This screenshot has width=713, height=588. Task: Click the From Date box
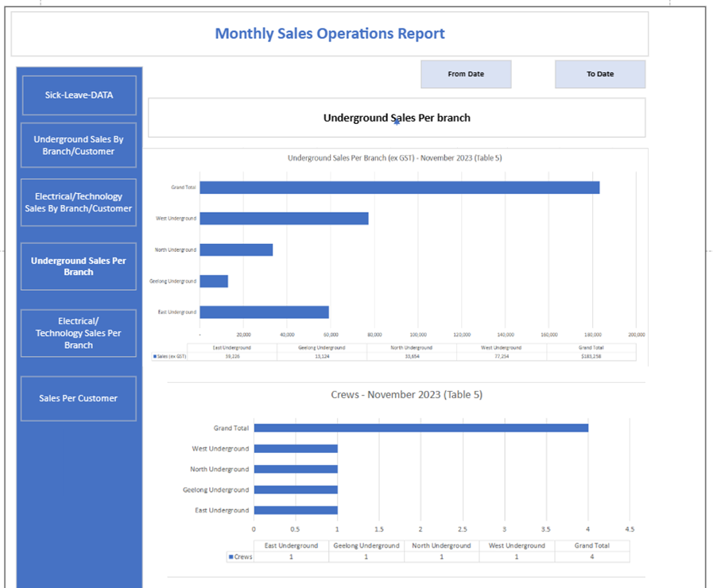click(466, 74)
